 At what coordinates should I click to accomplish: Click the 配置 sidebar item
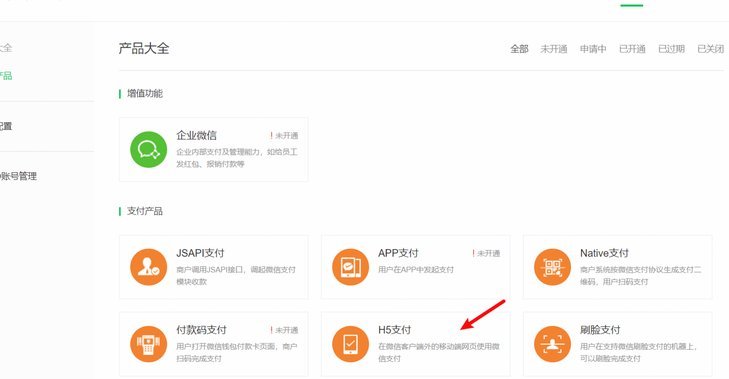pos(6,126)
